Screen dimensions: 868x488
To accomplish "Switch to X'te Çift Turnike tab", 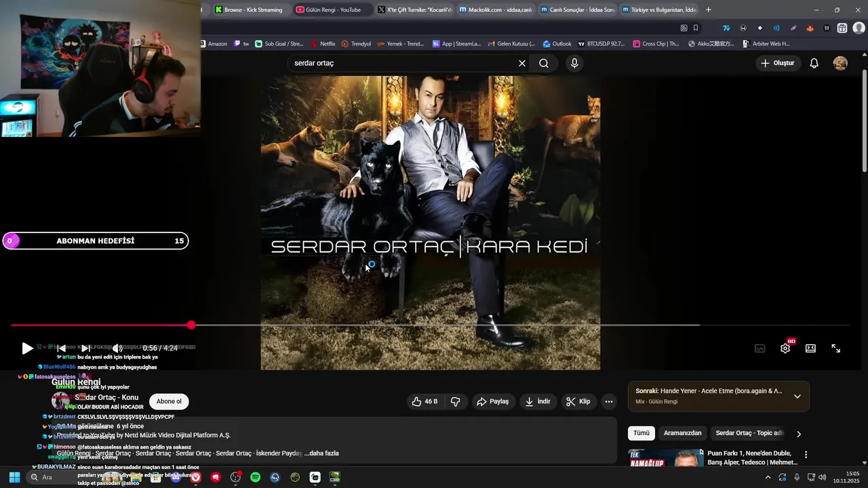I will tap(414, 9).
